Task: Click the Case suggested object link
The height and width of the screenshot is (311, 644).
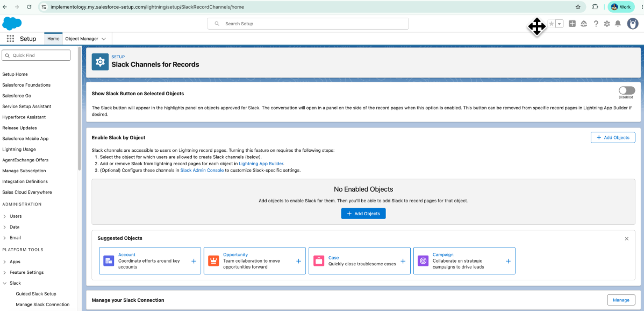Action: click(333, 258)
